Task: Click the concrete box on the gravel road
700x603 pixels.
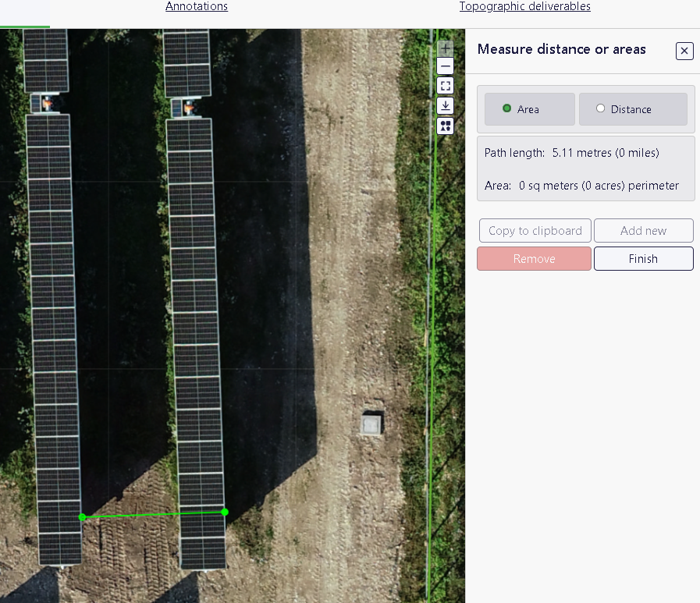Action: (x=371, y=424)
